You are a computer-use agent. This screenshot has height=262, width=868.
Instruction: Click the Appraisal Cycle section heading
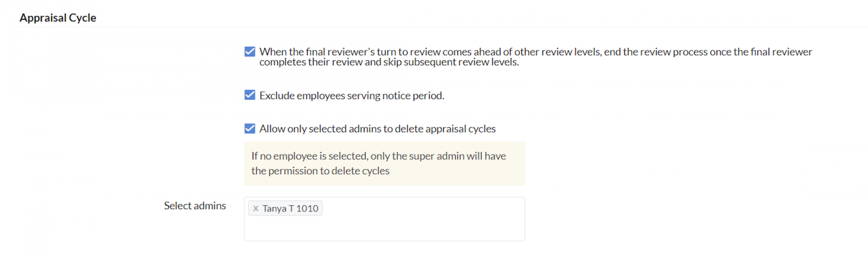click(x=58, y=18)
